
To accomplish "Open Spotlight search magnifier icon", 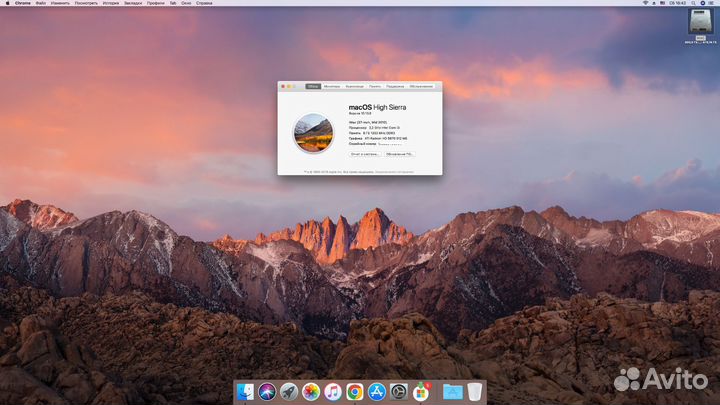I will click(x=694, y=3).
